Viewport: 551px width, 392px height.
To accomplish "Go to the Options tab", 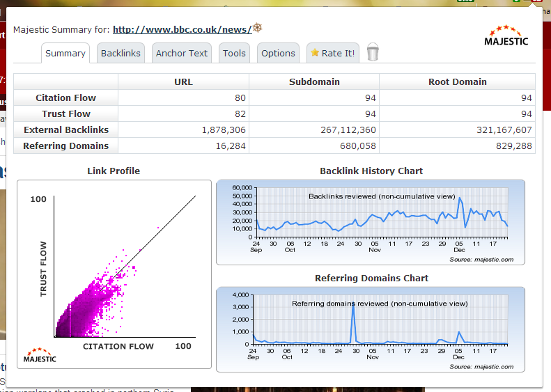I will [278, 53].
